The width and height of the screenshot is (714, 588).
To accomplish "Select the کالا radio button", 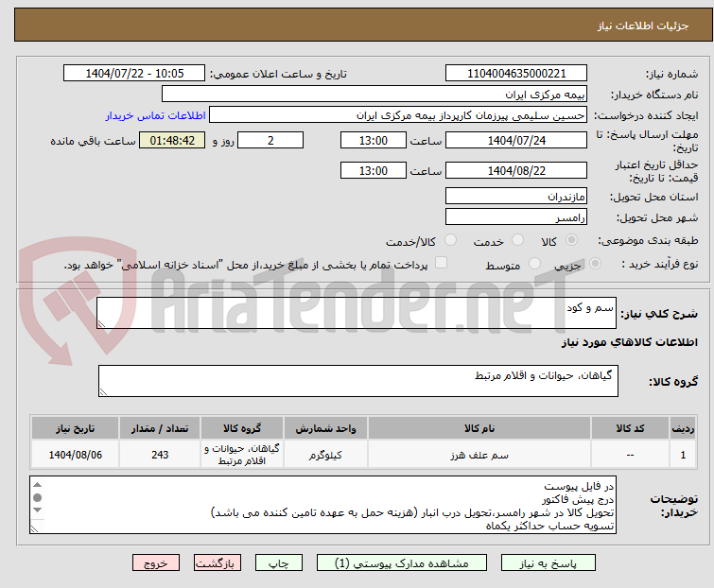I will 571,240.
